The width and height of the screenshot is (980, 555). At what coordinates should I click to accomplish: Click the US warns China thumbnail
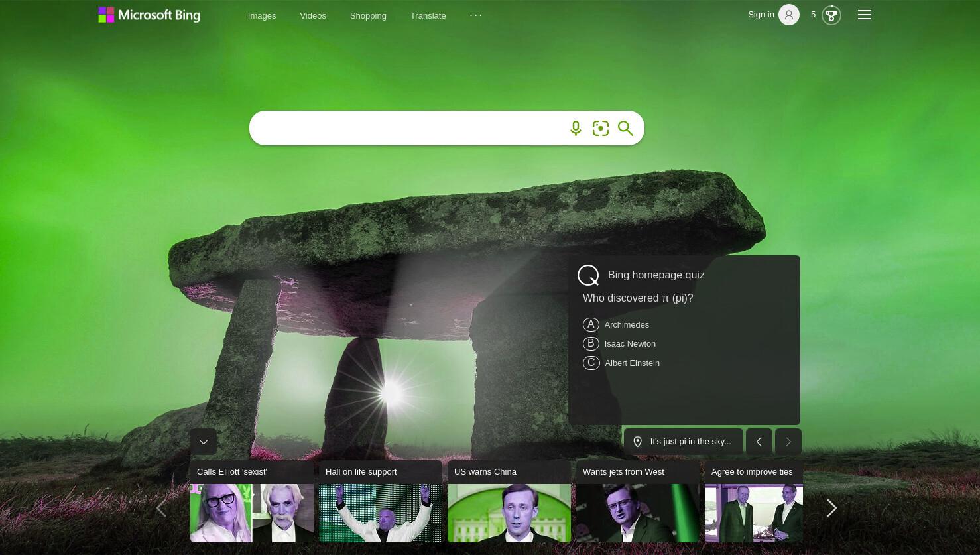tap(509, 513)
